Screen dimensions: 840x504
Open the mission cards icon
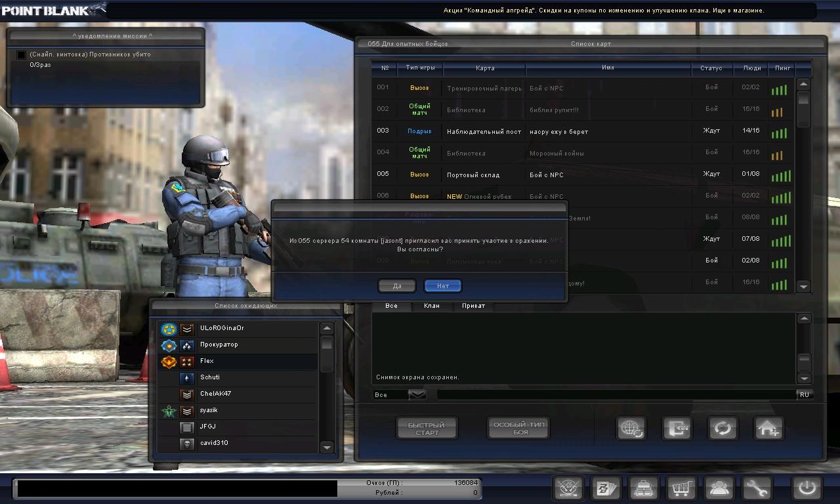coord(606,488)
